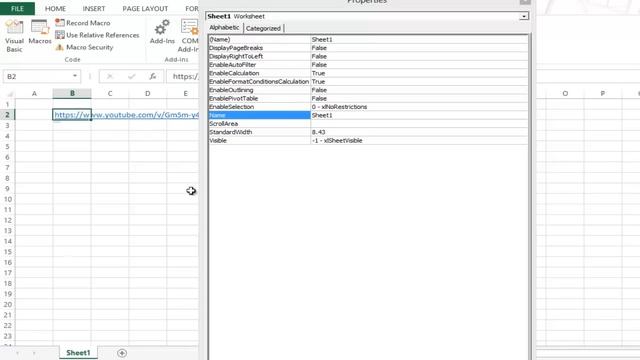The height and width of the screenshot is (360, 640).
Task: Select column C header
Action: pos(110,93)
